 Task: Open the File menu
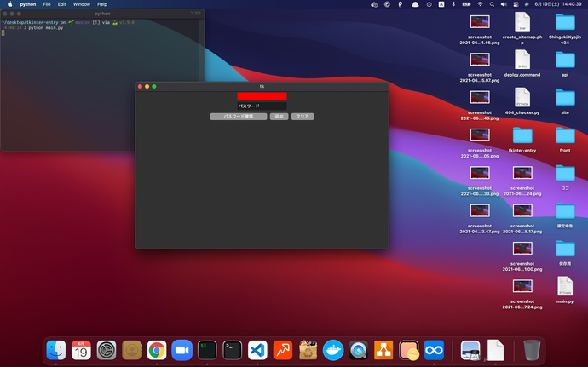click(47, 4)
